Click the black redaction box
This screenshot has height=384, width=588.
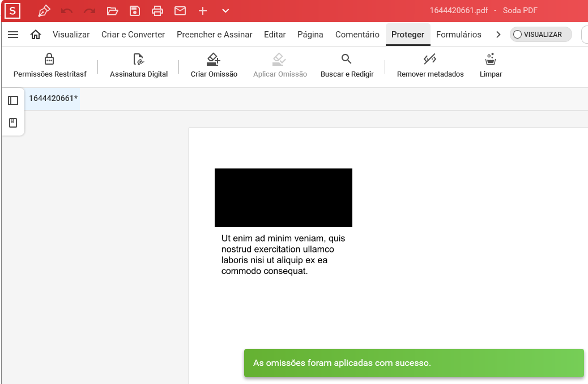[x=283, y=197]
